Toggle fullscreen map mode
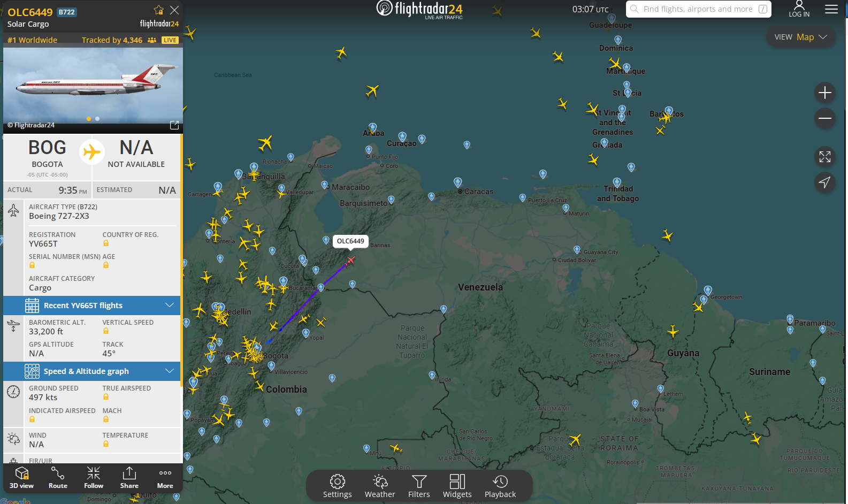Viewport: 848px width, 504px height. 825,157
